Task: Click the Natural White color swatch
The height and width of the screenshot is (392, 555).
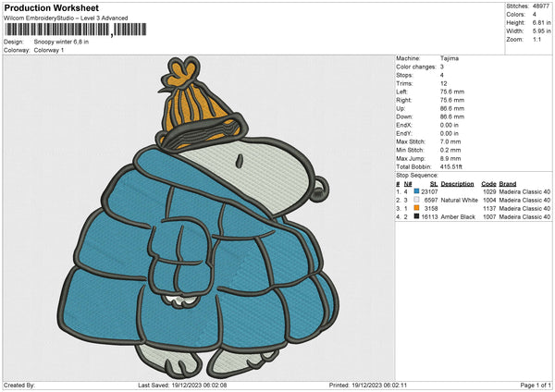Action: pos(416,200)
